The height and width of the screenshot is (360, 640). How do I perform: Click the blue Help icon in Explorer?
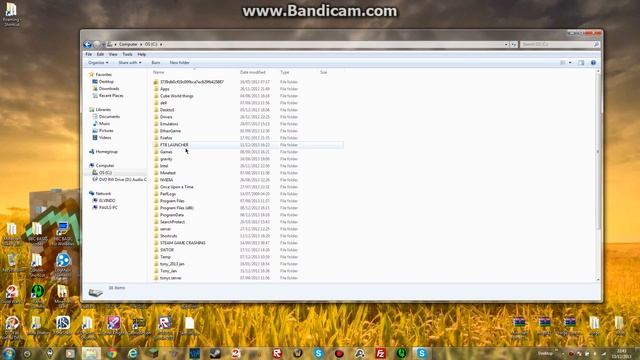click(593, 63)
